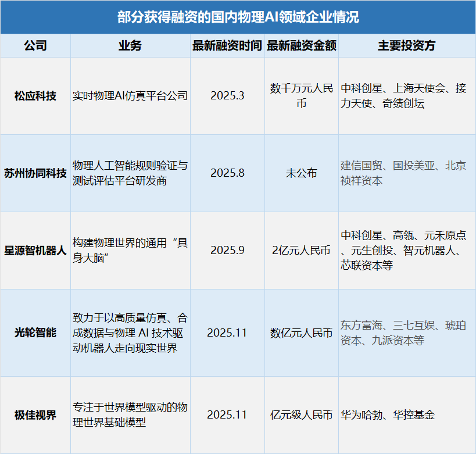This screenshot has width=476, height=454.
Task: Select the 公司 column header
Action: (x=35, y=46)
